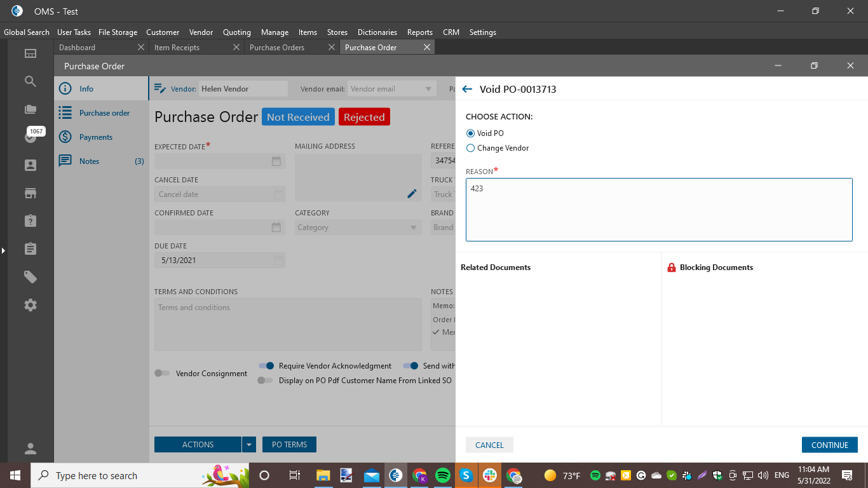Open user tasks checkmark icon with 1067 badge
This screenshot has height=488, width=868.
31,137
